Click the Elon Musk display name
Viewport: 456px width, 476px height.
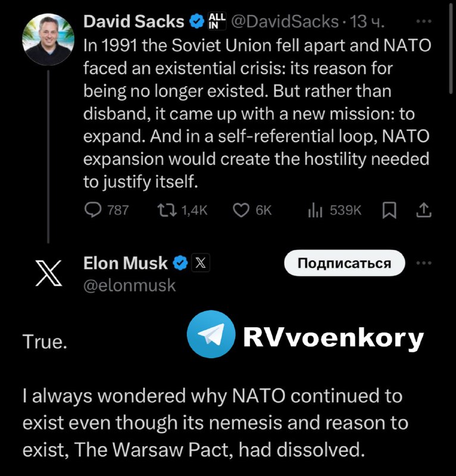coord(125,262)
